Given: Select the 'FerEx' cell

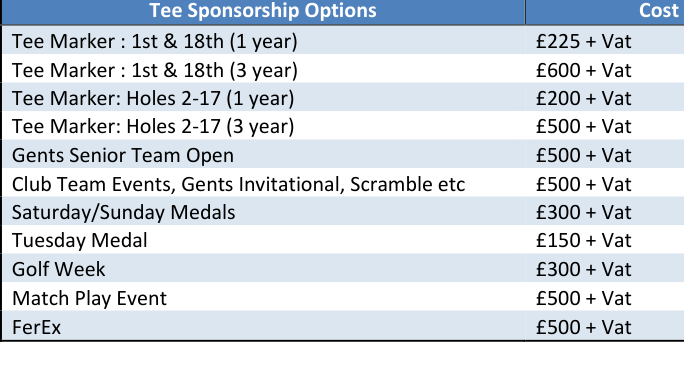Looking at the screenshot, I should [x=263, y=326].
